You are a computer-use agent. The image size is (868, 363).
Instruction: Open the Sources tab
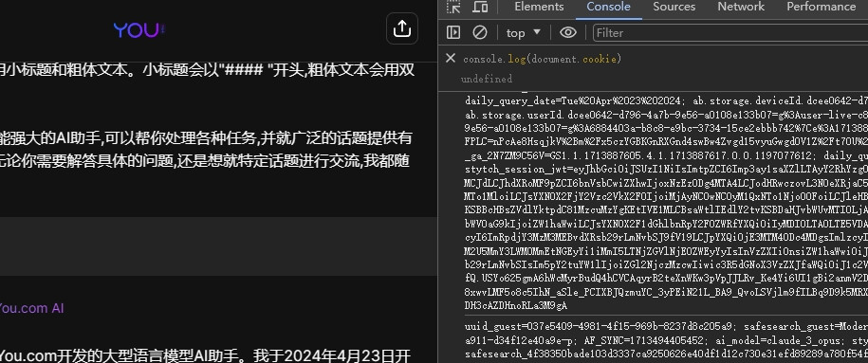point(674,7)
